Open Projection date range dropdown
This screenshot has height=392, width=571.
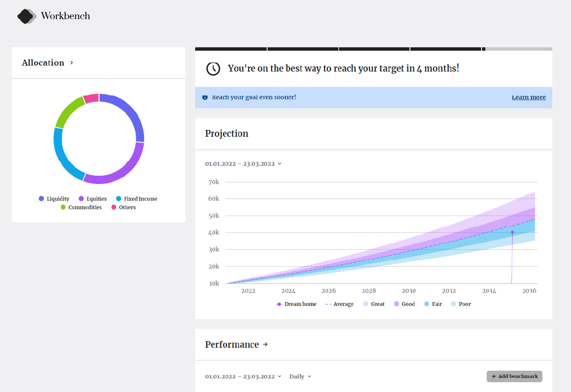coord(243,164)
